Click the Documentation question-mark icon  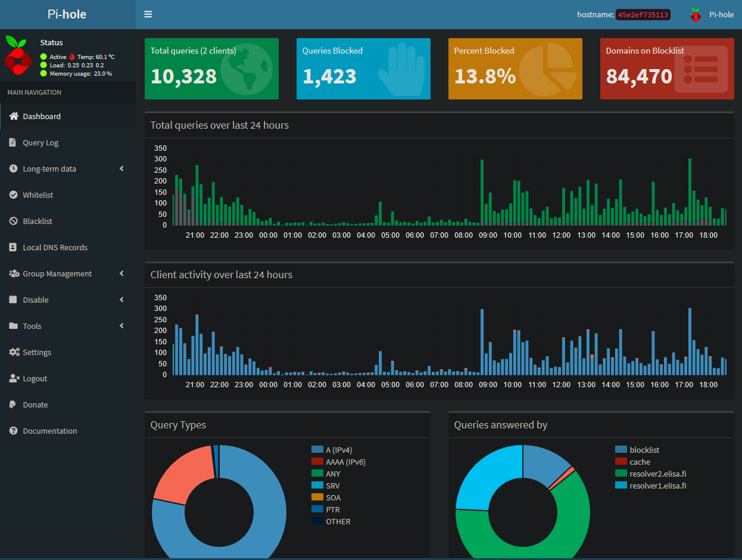(x=13, y=431)
